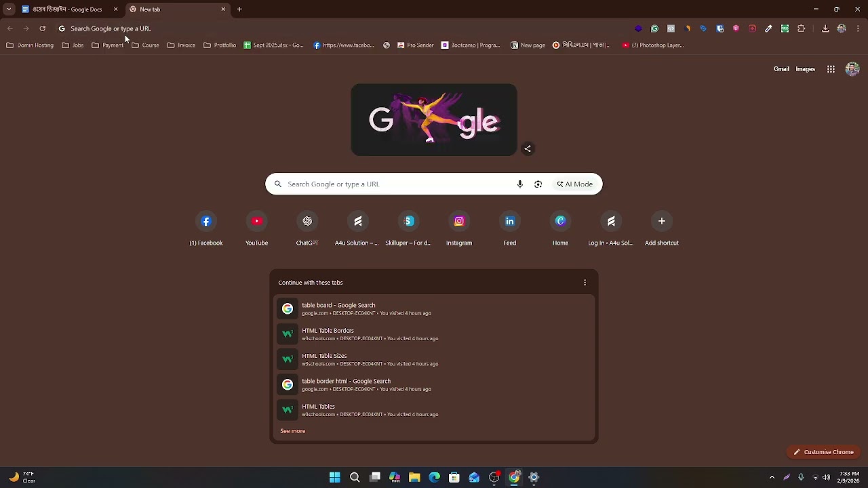Open the Chrome downloads icon
The width and height of the screenshot is (868, 488).
[825, 28]
